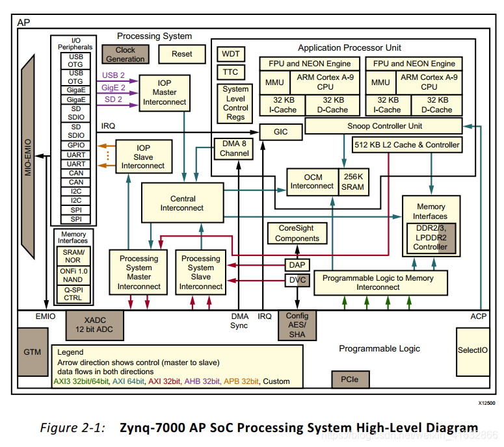The height and width of the screenshot is (447, 504).
Task: Select the AP label in corner
Action: pos(23,23)
